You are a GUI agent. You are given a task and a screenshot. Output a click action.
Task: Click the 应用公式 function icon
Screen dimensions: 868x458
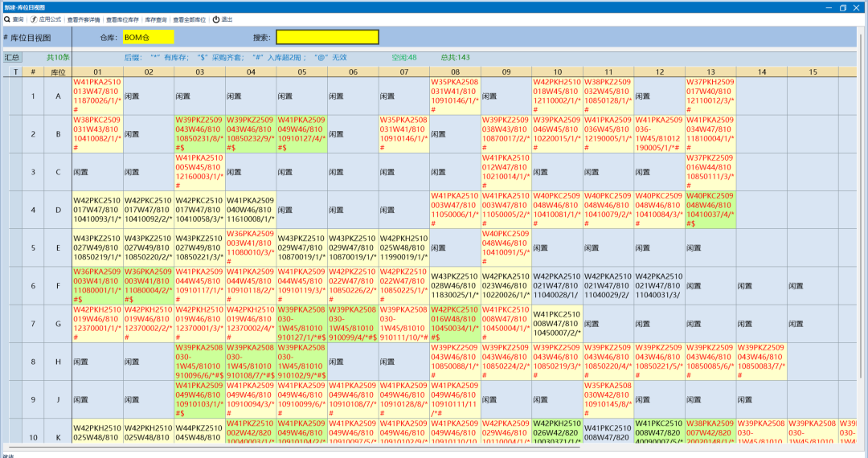pyautogui.click(x=34, y=19)
